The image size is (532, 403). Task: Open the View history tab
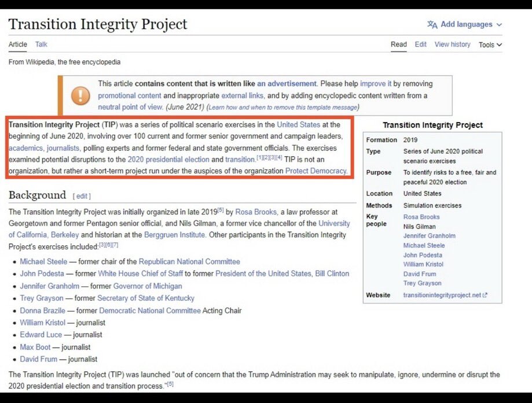[x=452, y=45]
